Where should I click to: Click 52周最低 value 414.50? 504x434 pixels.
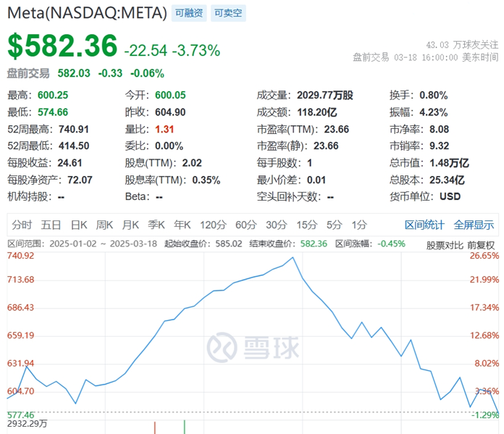point(74,146)
